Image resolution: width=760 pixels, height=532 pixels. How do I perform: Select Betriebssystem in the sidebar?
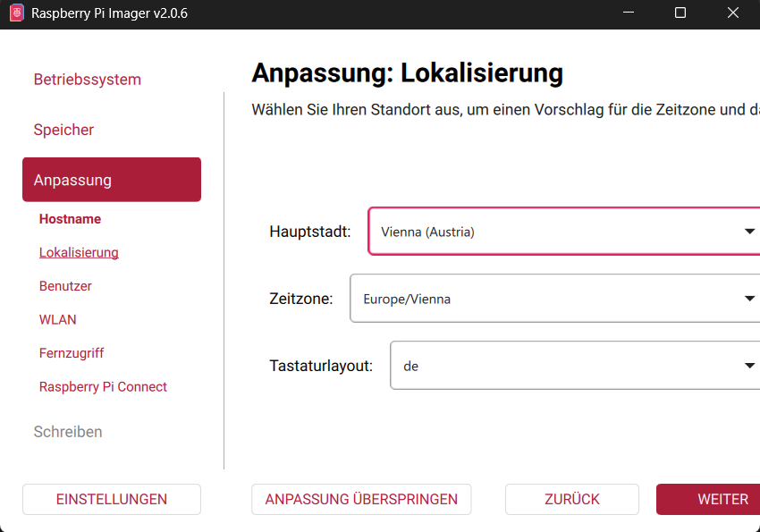click(87, 79)
